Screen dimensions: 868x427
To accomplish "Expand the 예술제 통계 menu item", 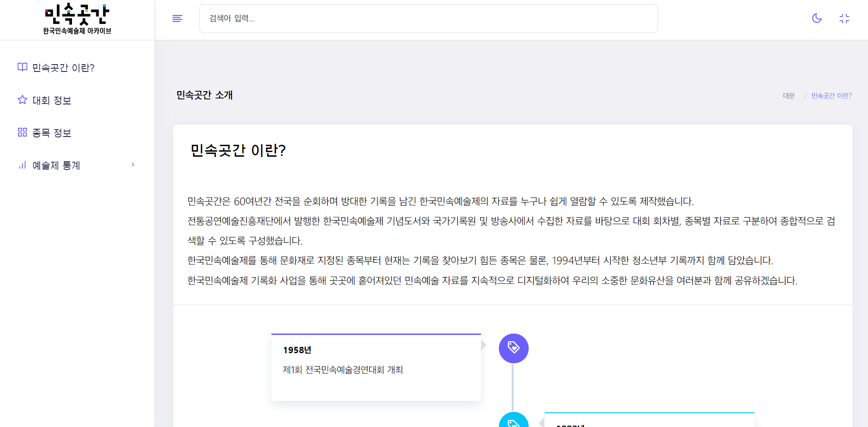I will 56,165.
